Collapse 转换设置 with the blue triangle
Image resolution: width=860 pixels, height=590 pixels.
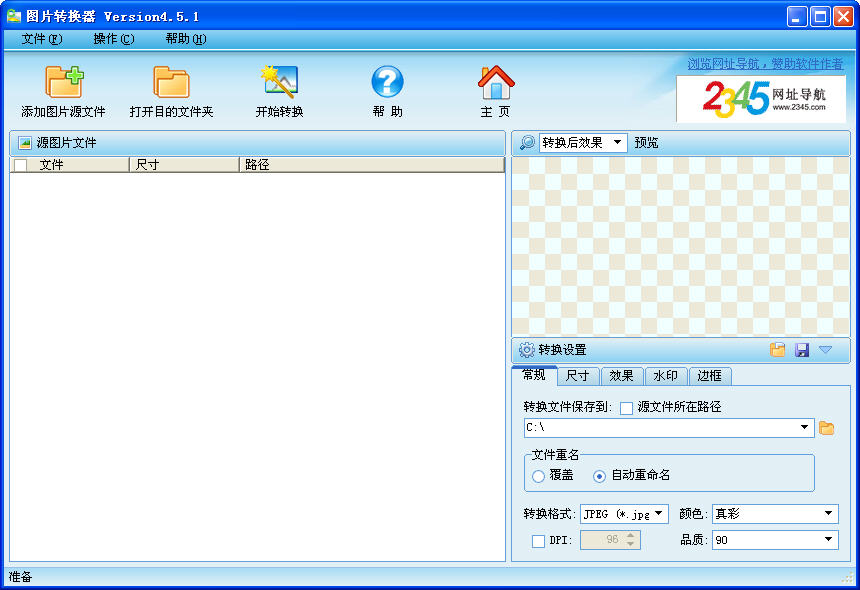pyautogui.click(x=825, y=349)
